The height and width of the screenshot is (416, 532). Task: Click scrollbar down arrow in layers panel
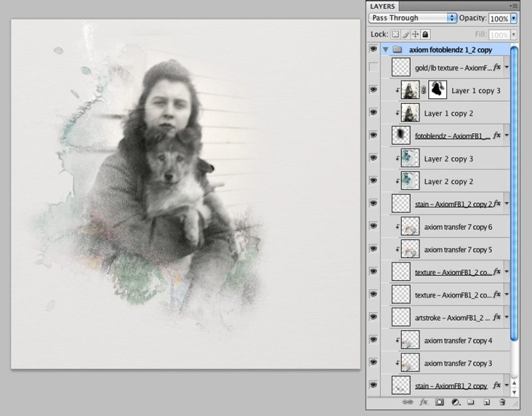pos(514,392)
